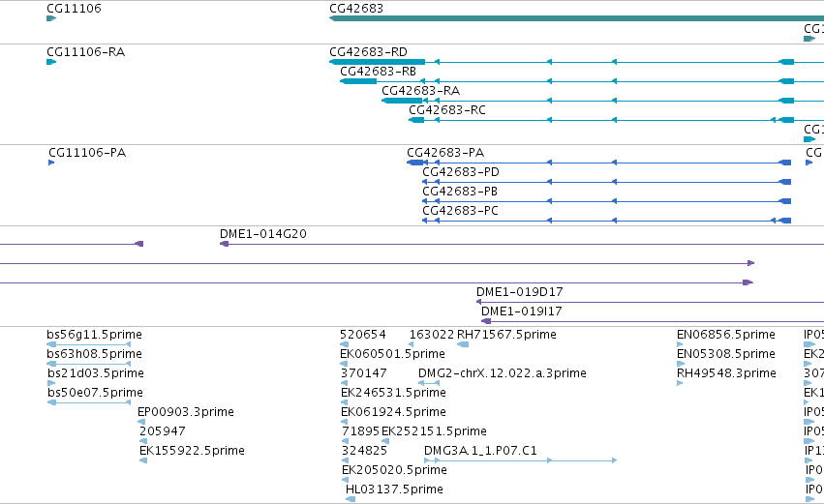Select the CG11106-PA protein label
Image resolution: width=824 pixels, height=504 pixels.
pos(87,153)
